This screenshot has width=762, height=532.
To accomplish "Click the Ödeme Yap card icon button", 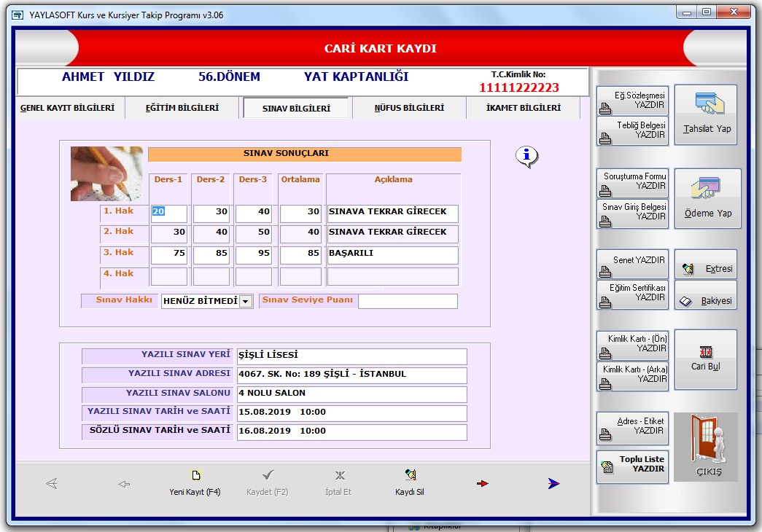I will [x=707, y=198].
